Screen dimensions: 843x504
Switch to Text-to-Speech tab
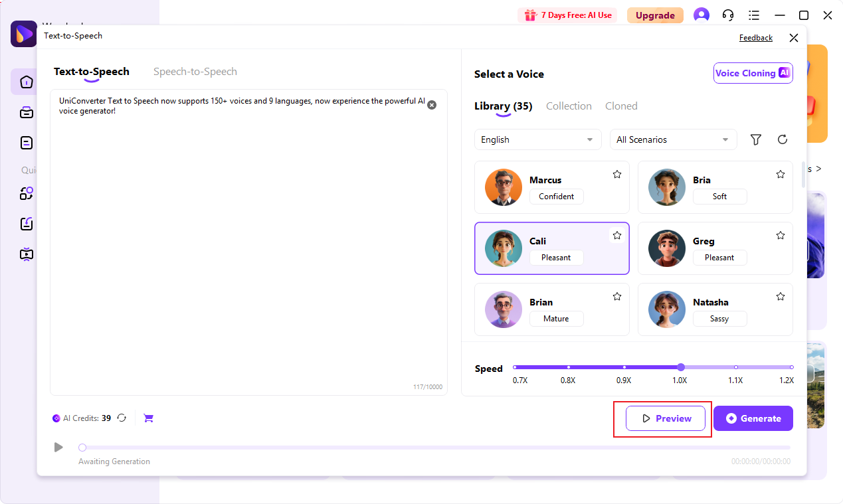coord(92,72)
